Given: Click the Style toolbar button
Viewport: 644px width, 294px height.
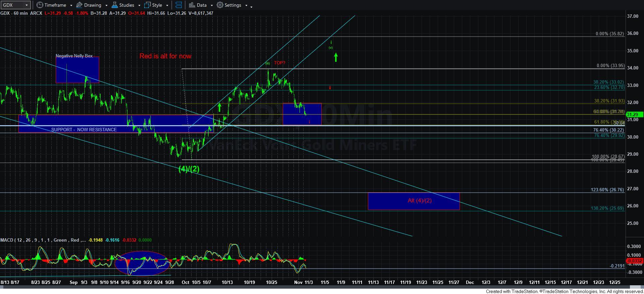Looking at the screenshot, I should click(153, 5).
